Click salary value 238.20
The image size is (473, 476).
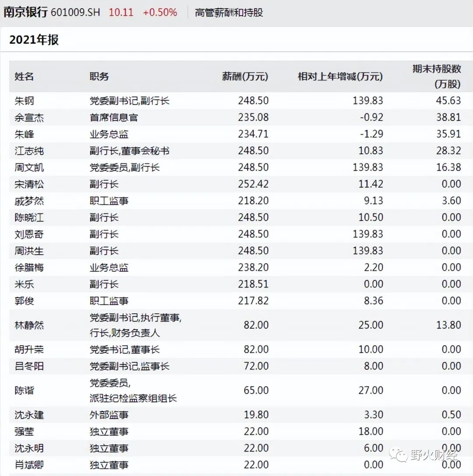coord(253,267)
